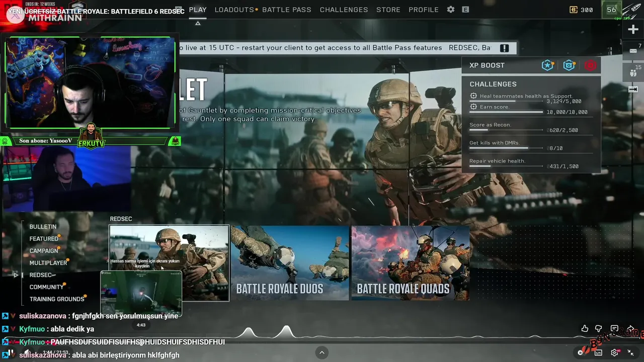Click the red XP boost hexagon icon
This screenshot has width=644, height=362.
pos(590,65)
